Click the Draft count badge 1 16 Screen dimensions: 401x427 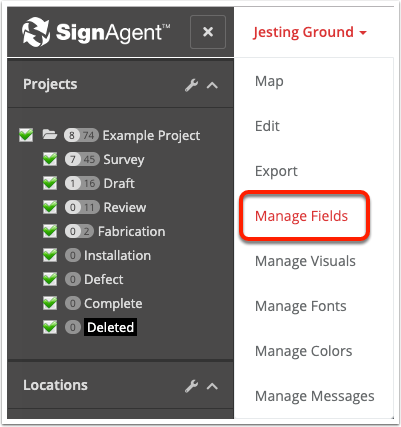(x=82, y=183)
